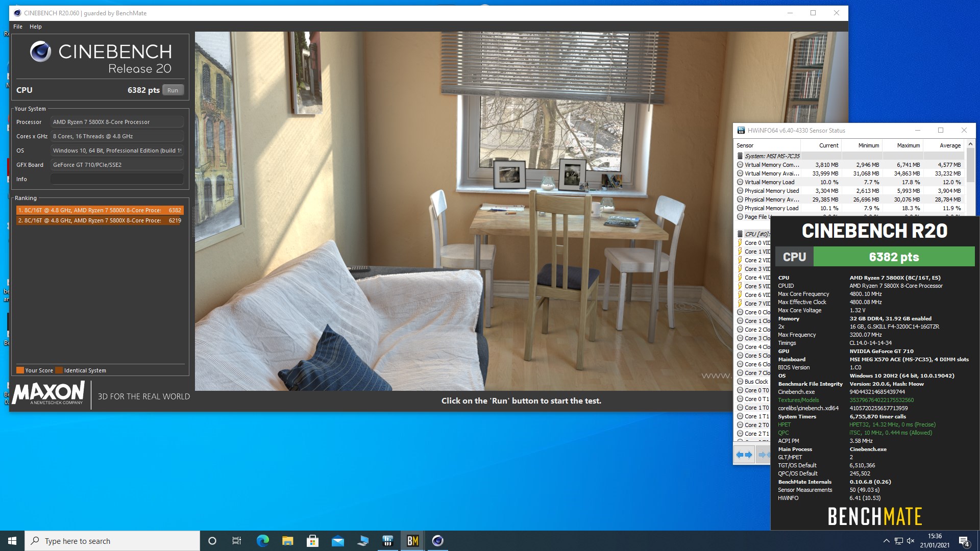Click the Identical System legend swatch

59,370
